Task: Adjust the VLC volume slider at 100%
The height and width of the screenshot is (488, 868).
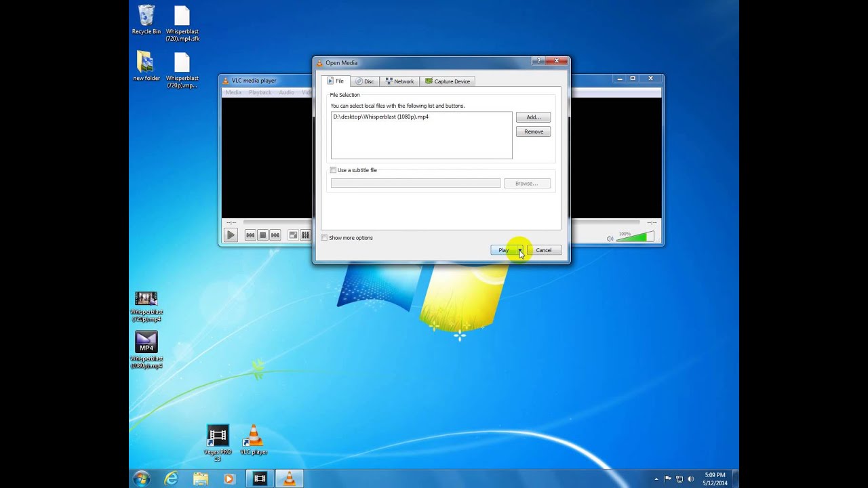Action: pos(635,237)
